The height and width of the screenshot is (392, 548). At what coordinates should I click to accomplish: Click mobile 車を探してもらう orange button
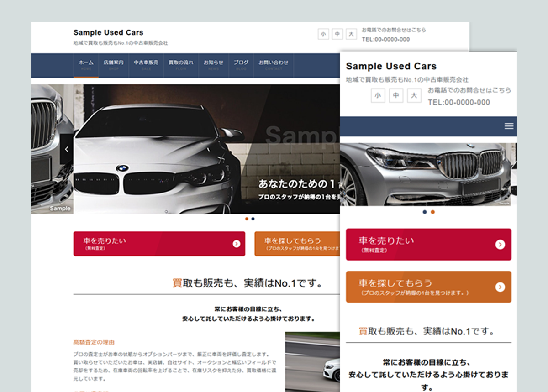coord(428,287)
